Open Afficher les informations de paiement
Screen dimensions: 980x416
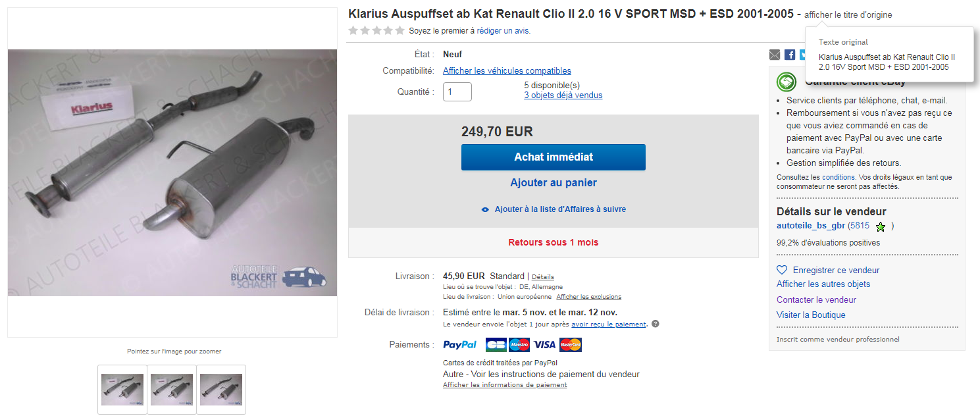coord(505,385)
